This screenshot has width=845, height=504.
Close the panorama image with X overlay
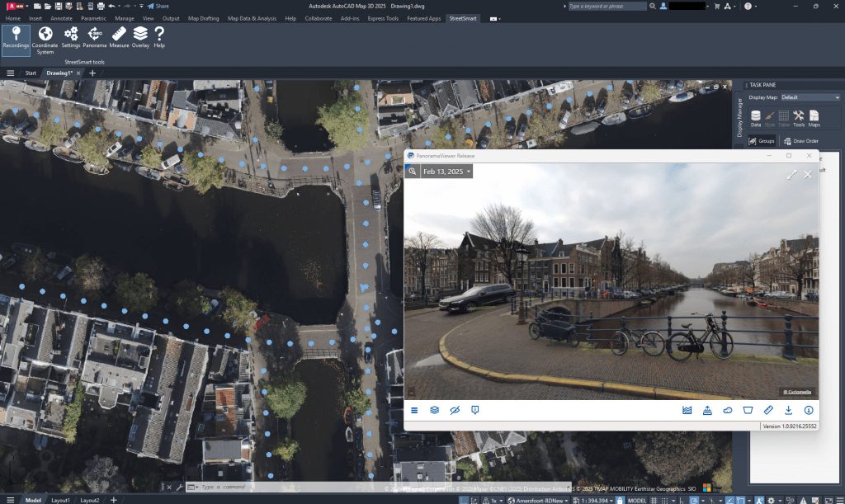coord(807,175)
